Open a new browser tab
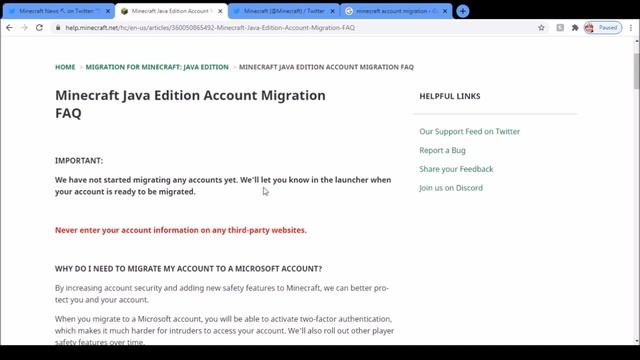Viewport: 640px width, 360px height. 462,11
